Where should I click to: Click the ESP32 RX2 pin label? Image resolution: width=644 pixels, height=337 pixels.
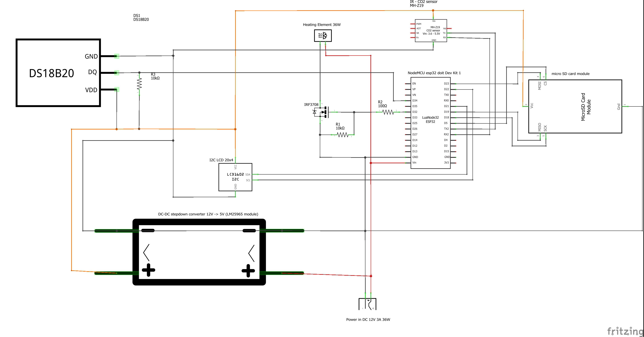(x=446, y=134)
